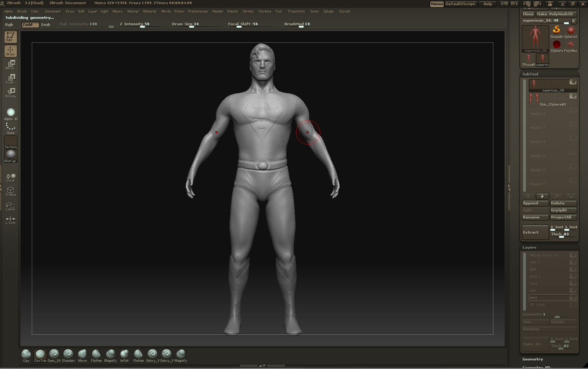Viewport: 588px width, 369px height.
Task: Open the Texture selector slot
Action: pos(11,142)
